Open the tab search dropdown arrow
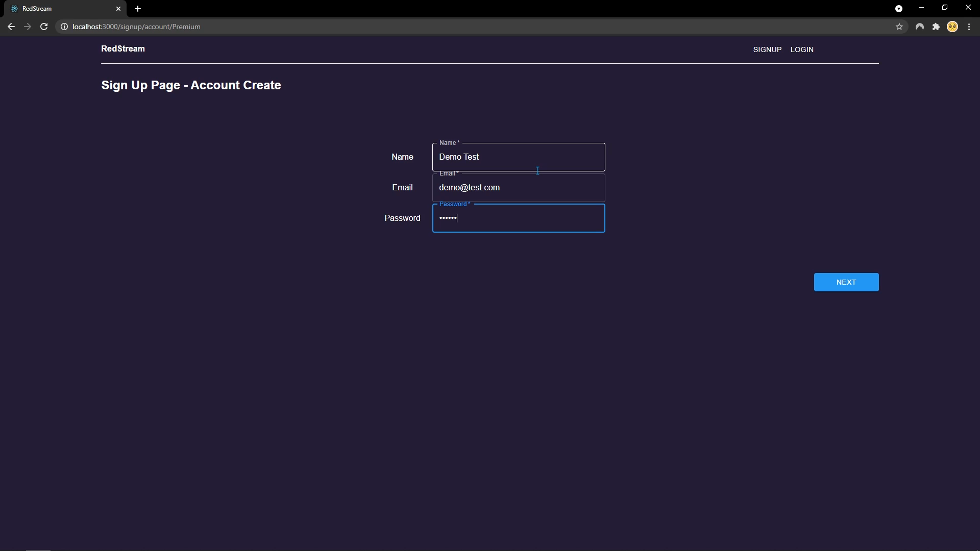 [x=899, y=9]
